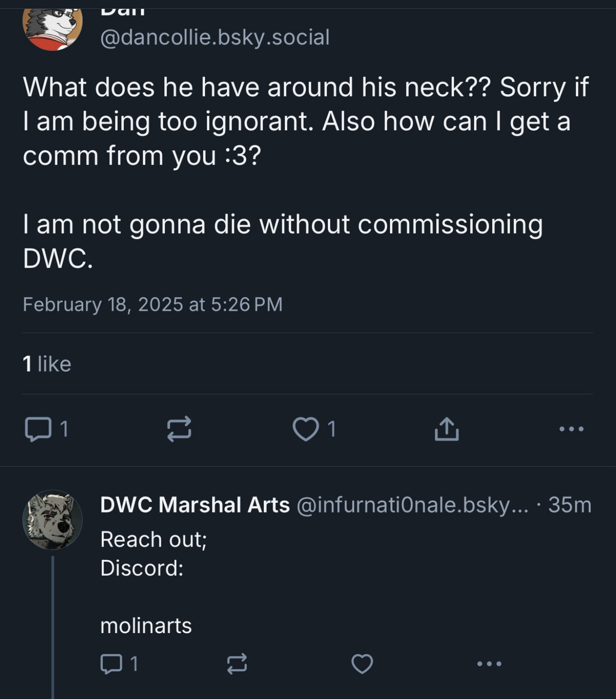Like the DWC Marshal Arts reply
Viewport: 616px width, 699px height.
[x=362, y=663]
